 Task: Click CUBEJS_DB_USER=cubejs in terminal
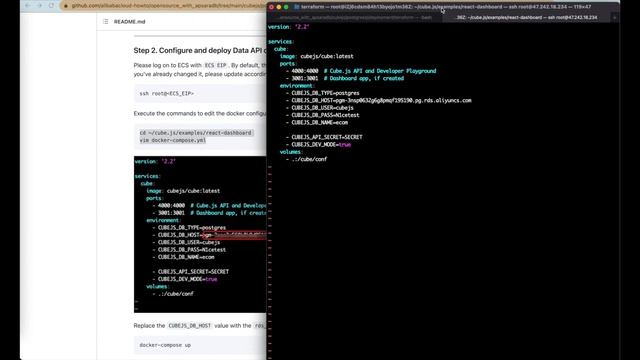point(322,108)
